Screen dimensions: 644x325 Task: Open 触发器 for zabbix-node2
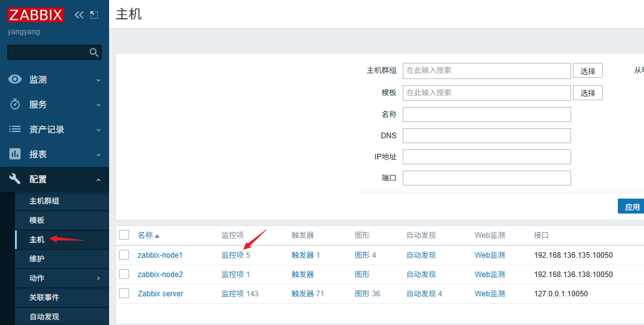[303, 274]
